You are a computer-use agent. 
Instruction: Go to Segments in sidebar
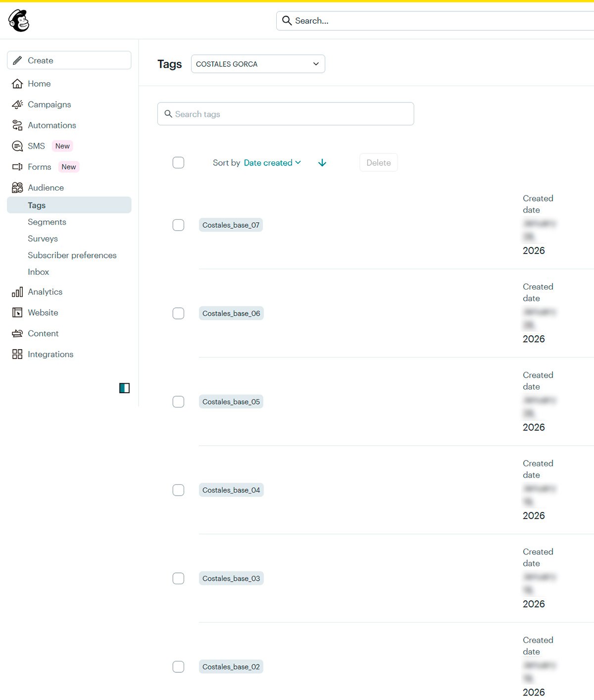point(47,222)
